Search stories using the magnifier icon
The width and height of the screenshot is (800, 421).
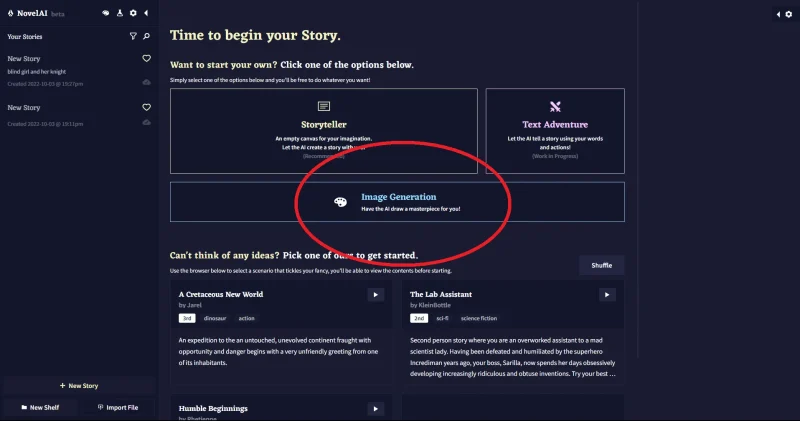[x=146, y=36]
